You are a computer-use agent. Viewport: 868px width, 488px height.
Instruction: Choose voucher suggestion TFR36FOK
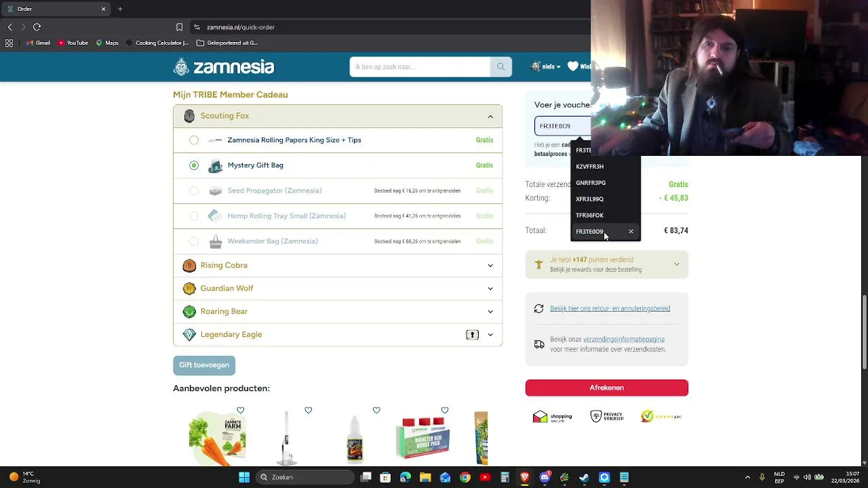(606, 216)
